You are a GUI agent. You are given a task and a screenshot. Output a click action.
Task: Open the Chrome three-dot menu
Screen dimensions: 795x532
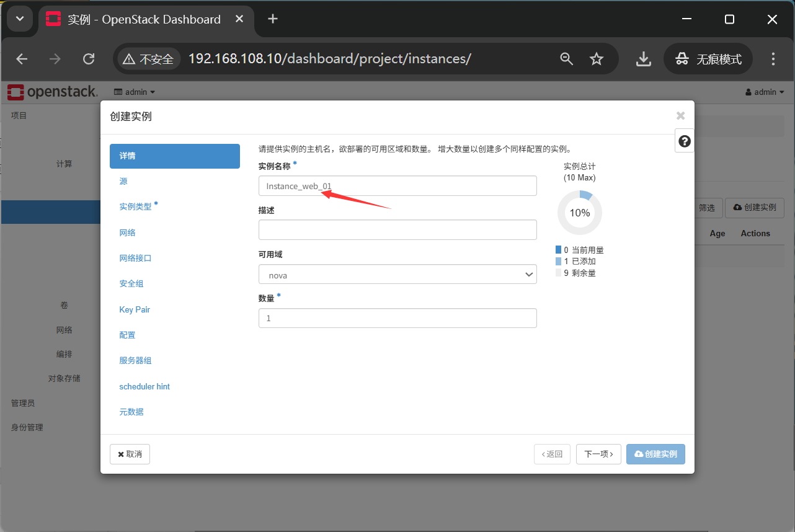[x=773, y=59]
